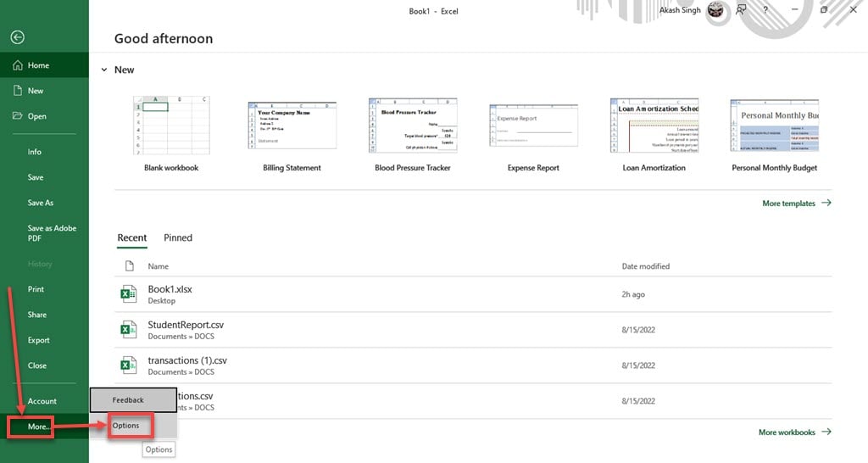Click the Open folder icon in sidebar

click(x=18, y=115)
